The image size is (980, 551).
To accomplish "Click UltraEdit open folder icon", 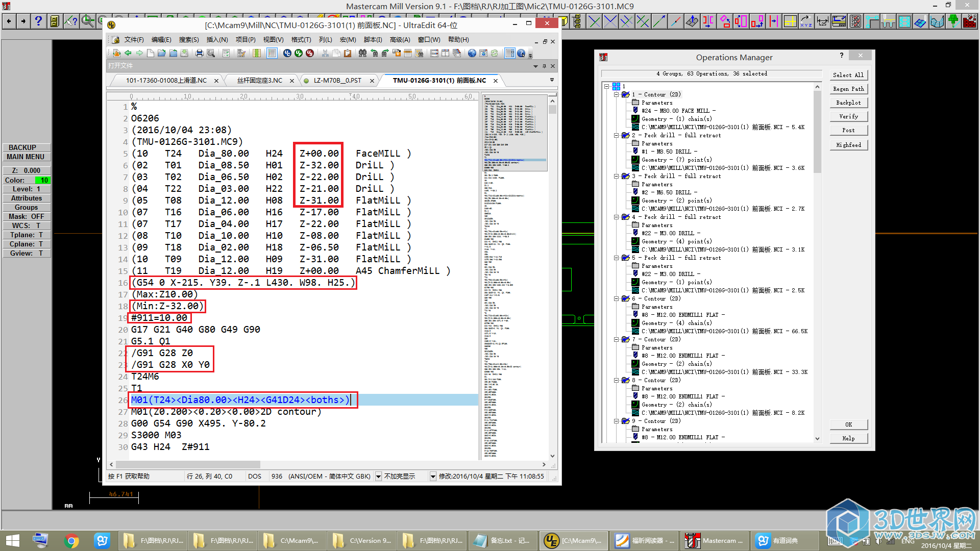I will pos(162,53).
